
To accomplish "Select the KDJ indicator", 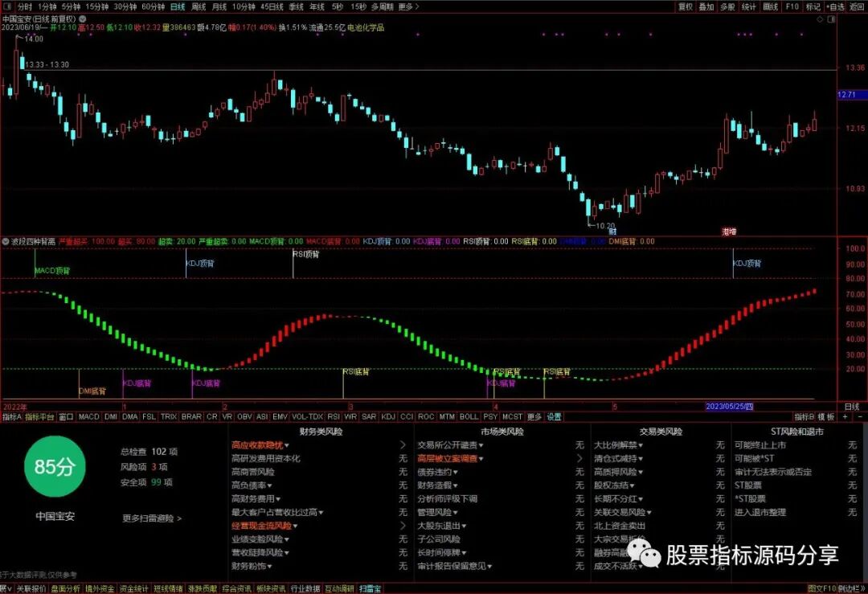I will coord(388,417).
